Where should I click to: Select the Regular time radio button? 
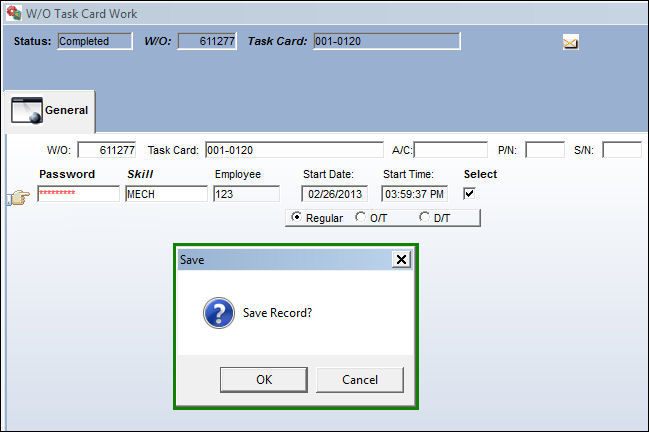296,217
